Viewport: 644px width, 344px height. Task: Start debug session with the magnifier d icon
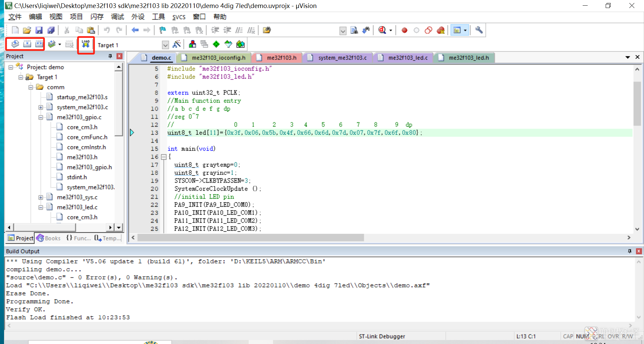point(382,30)
